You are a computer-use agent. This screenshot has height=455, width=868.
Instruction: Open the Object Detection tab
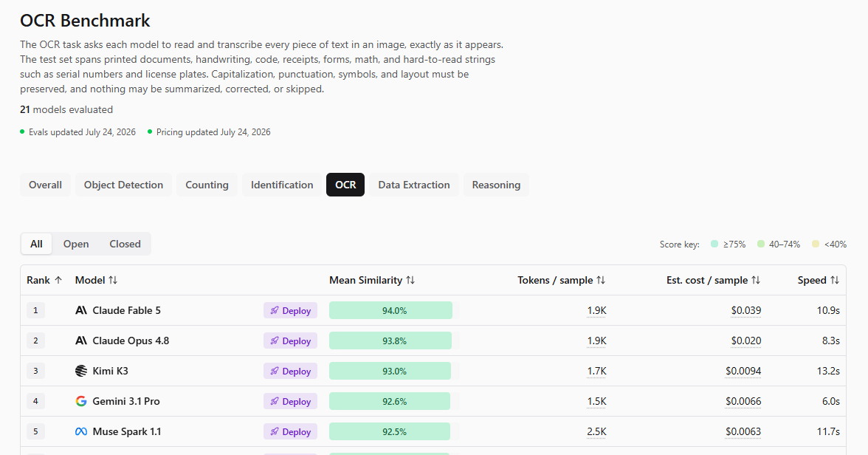pyautogui.click(x=123, y=185)
